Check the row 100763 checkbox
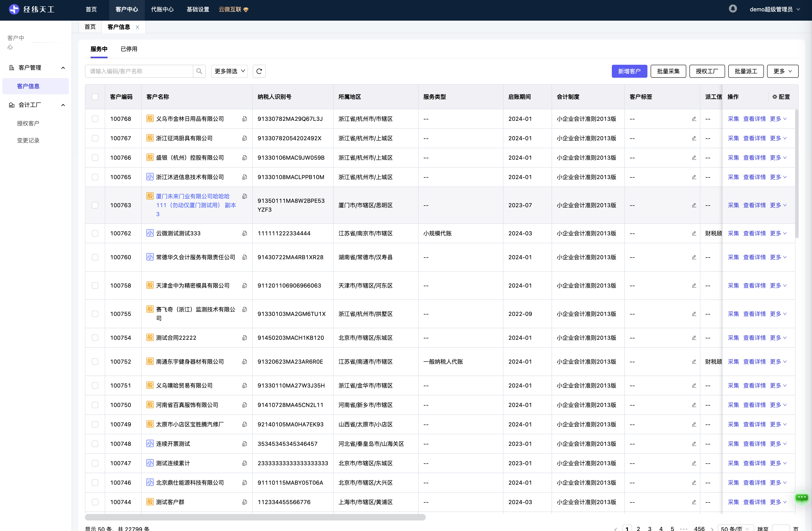 [95, 205]
